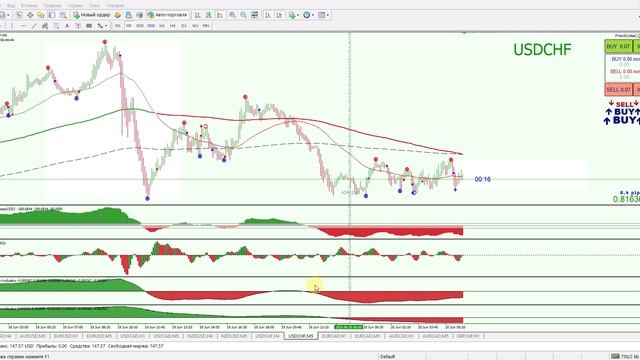The width and height of the screenshot is (640, 360).
Task: Click the connection status bars icon
Action: (615, 356)
